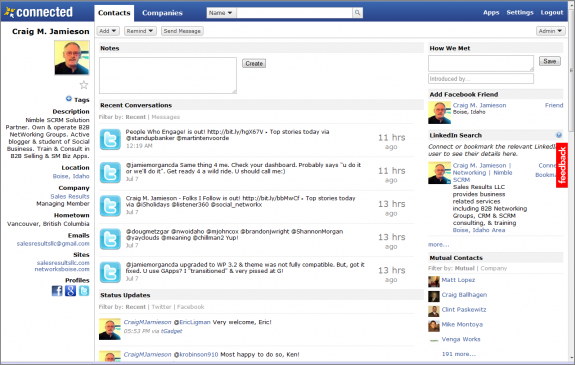575x365 pixels.
Task: Open Settings in top menu
Action: point(520,12)
